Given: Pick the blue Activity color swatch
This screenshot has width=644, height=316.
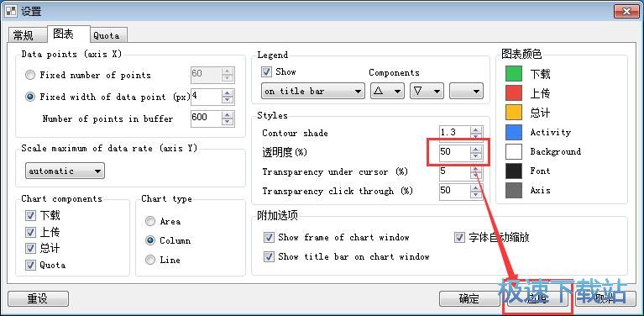Looking at the screenshot, I should tap(514, 132).
